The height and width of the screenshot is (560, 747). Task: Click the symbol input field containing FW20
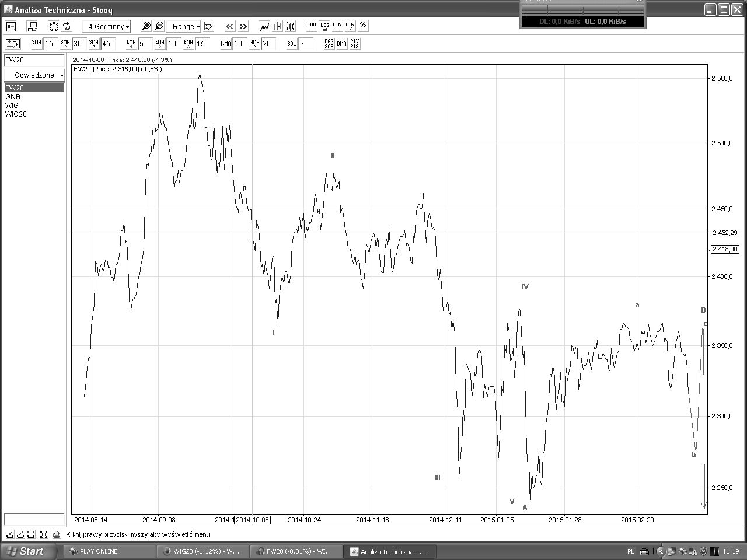[x=34, y=60]
